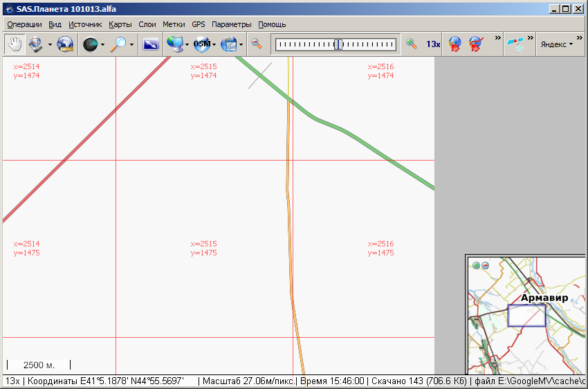Open the Метки menu

173,24
